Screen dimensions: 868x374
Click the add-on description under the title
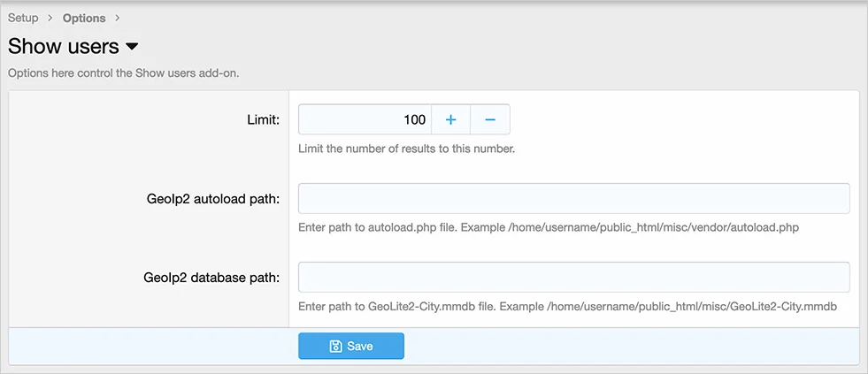coord(124,73)
